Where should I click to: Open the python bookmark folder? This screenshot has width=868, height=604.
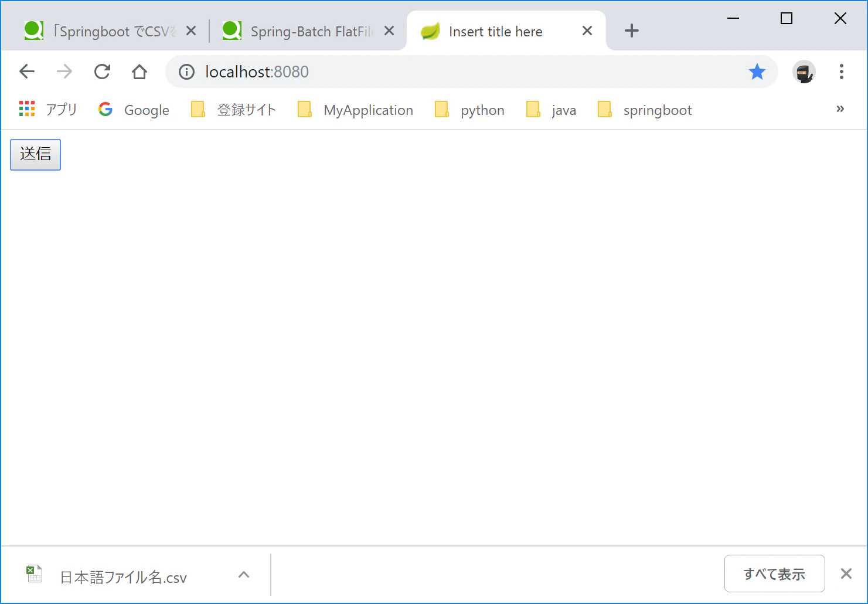coord(469,110)
